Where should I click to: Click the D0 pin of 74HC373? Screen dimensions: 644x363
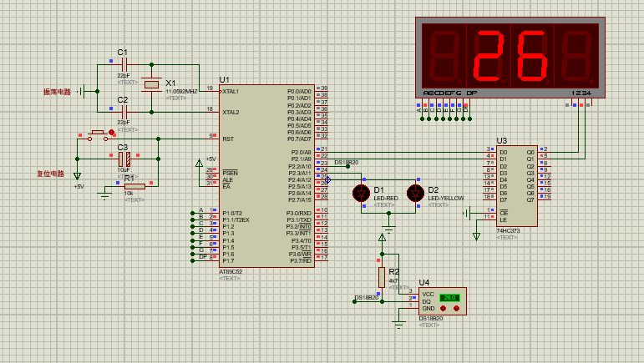tap(503, 152)
